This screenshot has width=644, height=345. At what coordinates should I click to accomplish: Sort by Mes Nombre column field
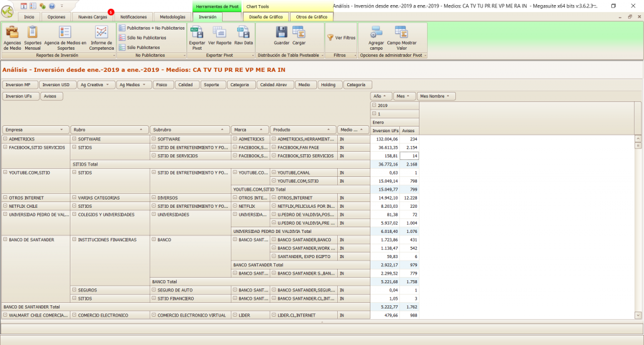click(436, 96)
